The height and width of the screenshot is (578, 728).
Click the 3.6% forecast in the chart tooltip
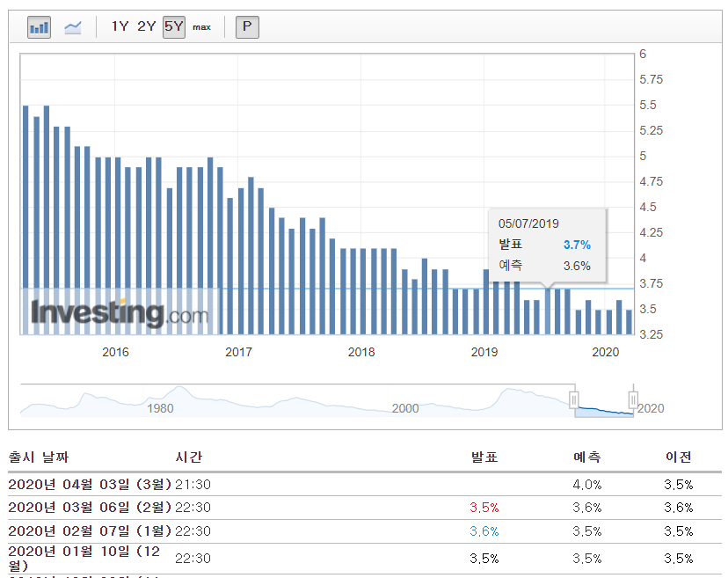(577, 267)
